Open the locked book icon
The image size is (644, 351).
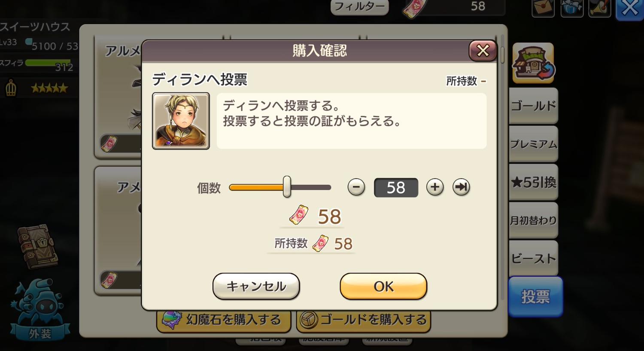click(38, 246)
